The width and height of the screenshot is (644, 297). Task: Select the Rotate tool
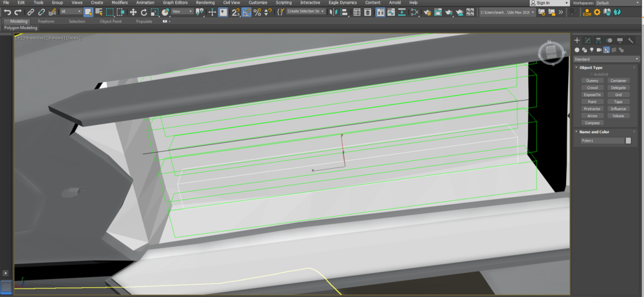pos(143,12)
